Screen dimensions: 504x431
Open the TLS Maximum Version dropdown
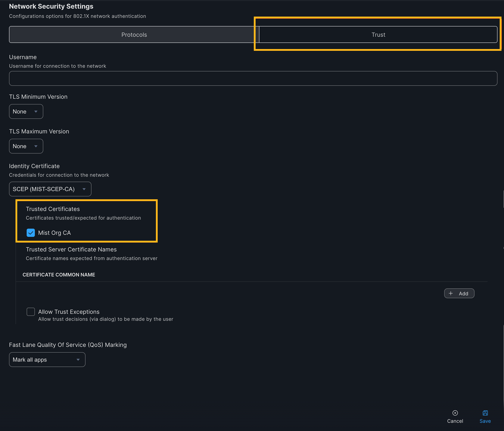(26, 146)
